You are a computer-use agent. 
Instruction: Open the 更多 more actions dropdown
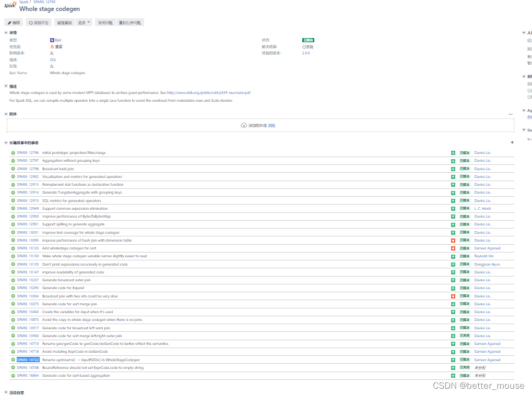(x=84, y=23)
